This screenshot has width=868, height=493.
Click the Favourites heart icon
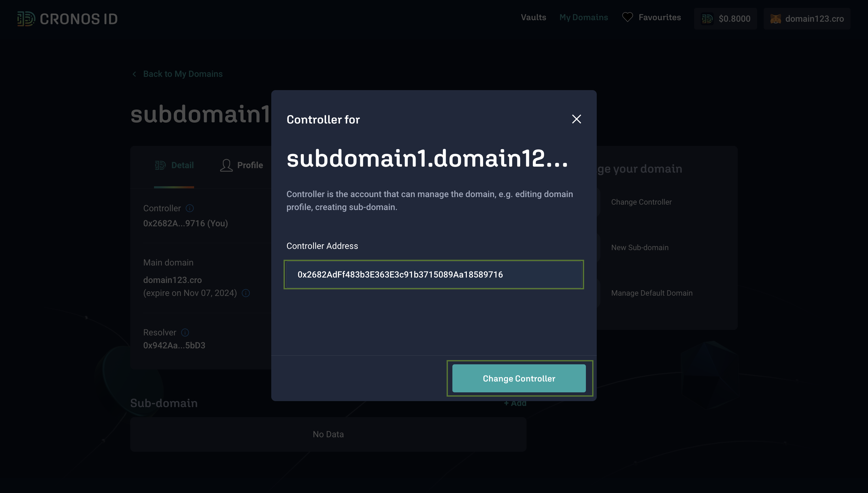tap(627, 17)
